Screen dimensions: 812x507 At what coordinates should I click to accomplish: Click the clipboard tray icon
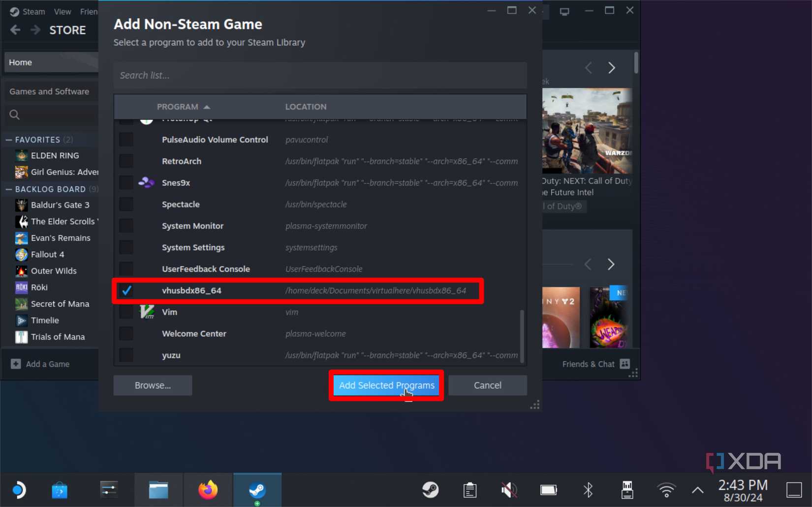click(469, 489)
